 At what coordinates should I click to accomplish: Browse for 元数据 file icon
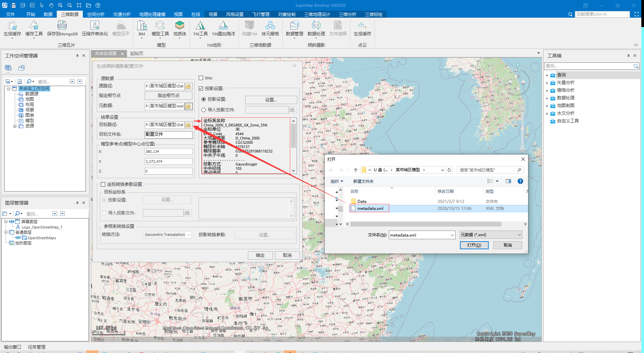click(188, 106)
